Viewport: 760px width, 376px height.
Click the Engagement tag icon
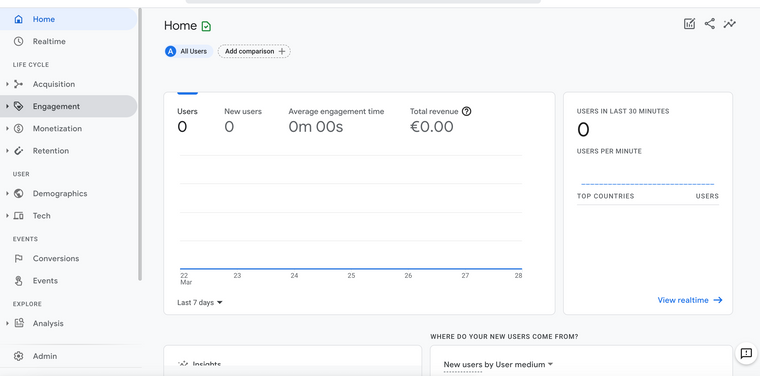18,107
